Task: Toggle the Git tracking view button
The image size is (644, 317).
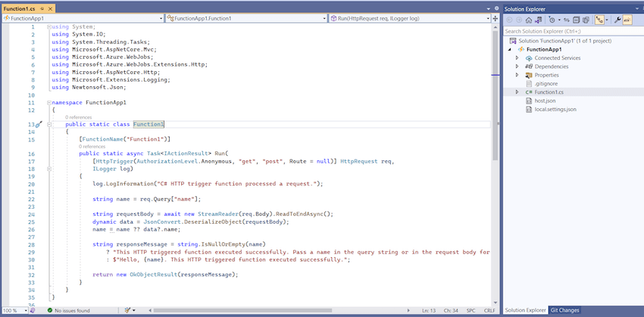Action: 599,20
